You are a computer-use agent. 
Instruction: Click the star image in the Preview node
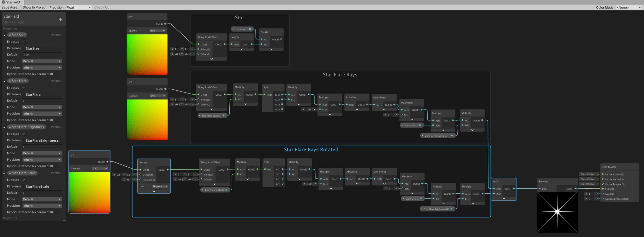pyautogui.click(x=558, y=212)
